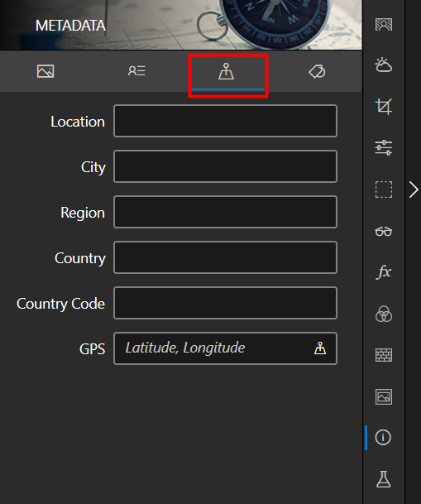The height and width of the screenshot is (504, 421).
Task: Open the Info metadata circle icon
Action: point(383,438)
